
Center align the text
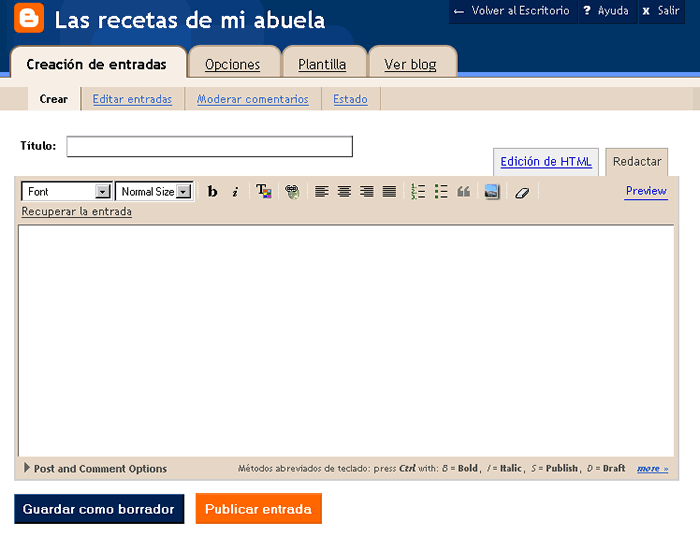(344, 191)
